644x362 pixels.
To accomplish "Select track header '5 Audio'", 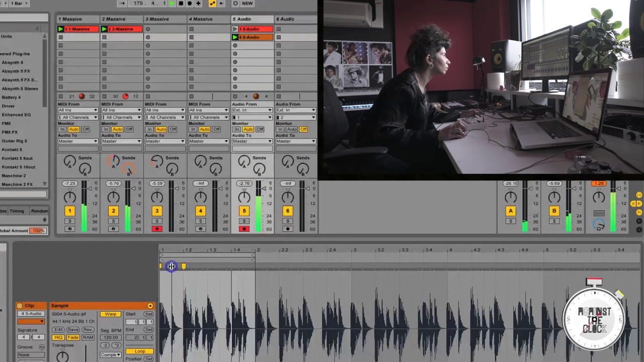I will coord(252,19).
